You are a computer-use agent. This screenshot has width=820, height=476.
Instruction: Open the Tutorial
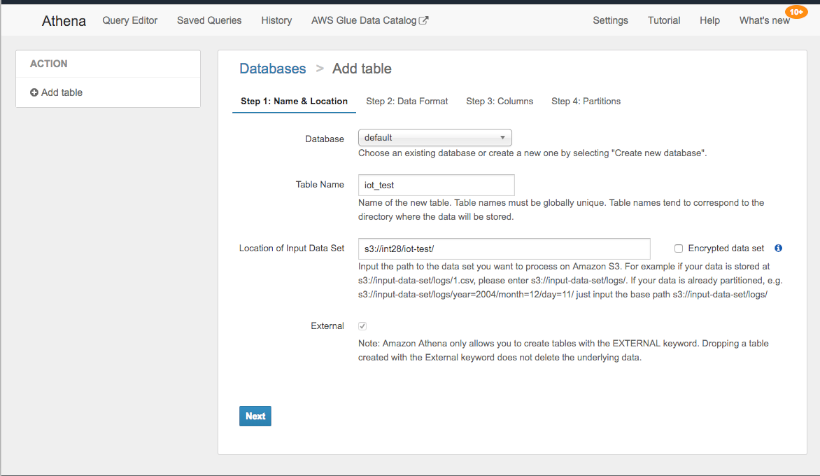[664, 20]
